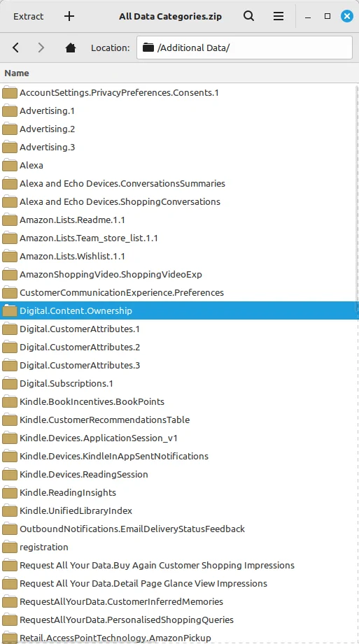
Task: Click the Extract button
Action: click(x=29, y=16)
